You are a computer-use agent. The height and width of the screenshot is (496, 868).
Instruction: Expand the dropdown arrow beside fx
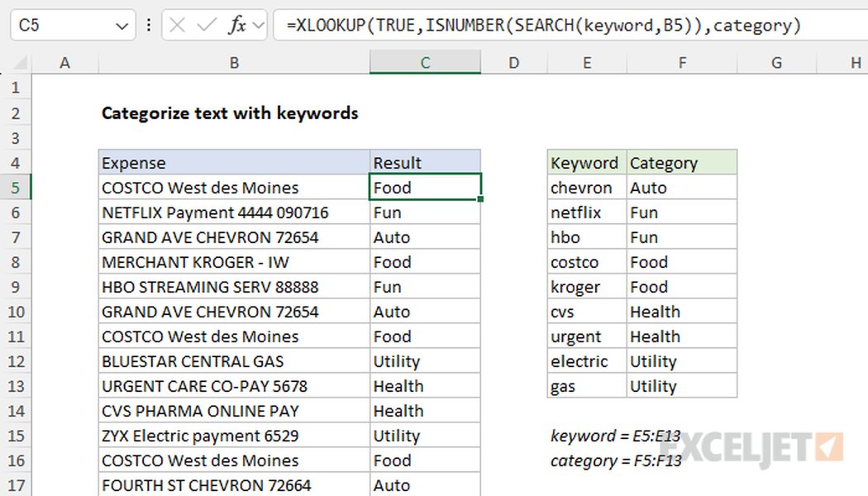point(258,26)
